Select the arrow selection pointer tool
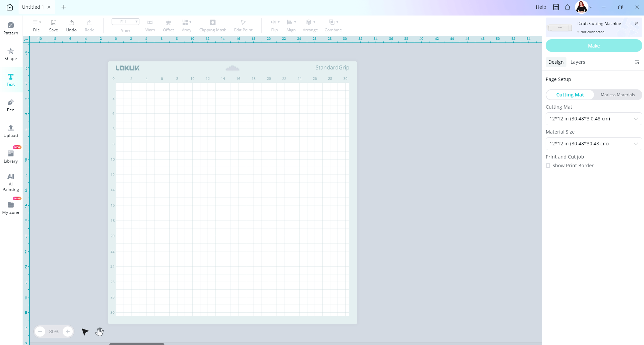This screenshot has width=644, height=345. coord(85,332)
